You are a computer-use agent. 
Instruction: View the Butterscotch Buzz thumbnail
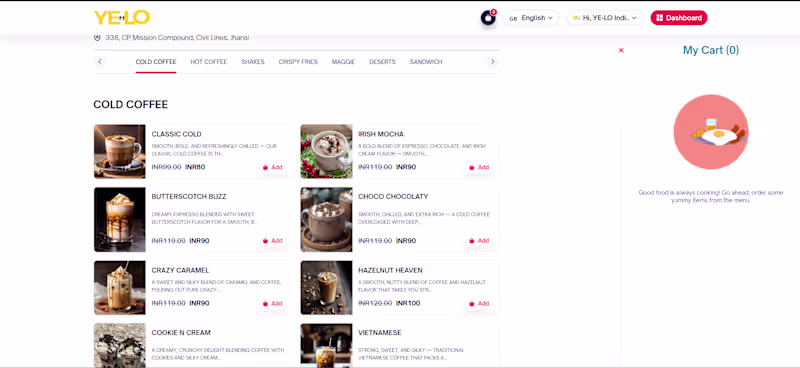point(119,219)
